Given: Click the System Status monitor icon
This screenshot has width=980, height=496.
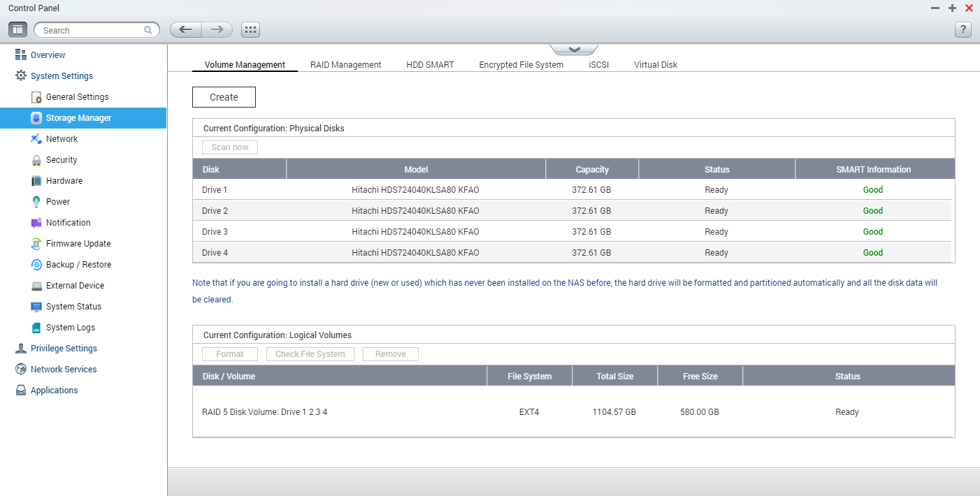Looking at the screenshot, I should point(36,307).
